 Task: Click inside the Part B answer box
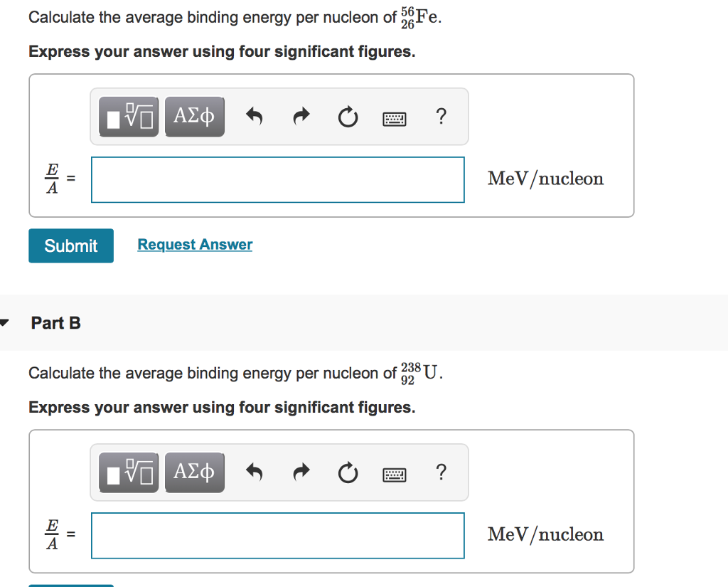point(277,535)
